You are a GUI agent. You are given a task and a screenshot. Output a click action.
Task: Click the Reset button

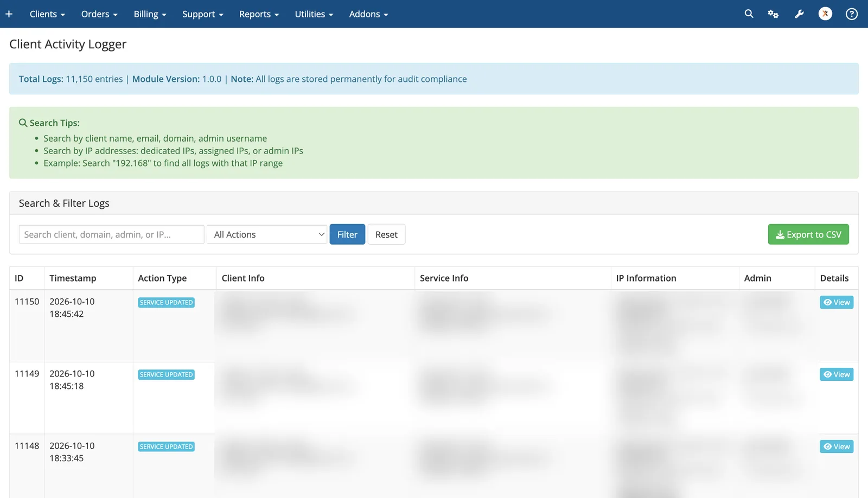386,234
